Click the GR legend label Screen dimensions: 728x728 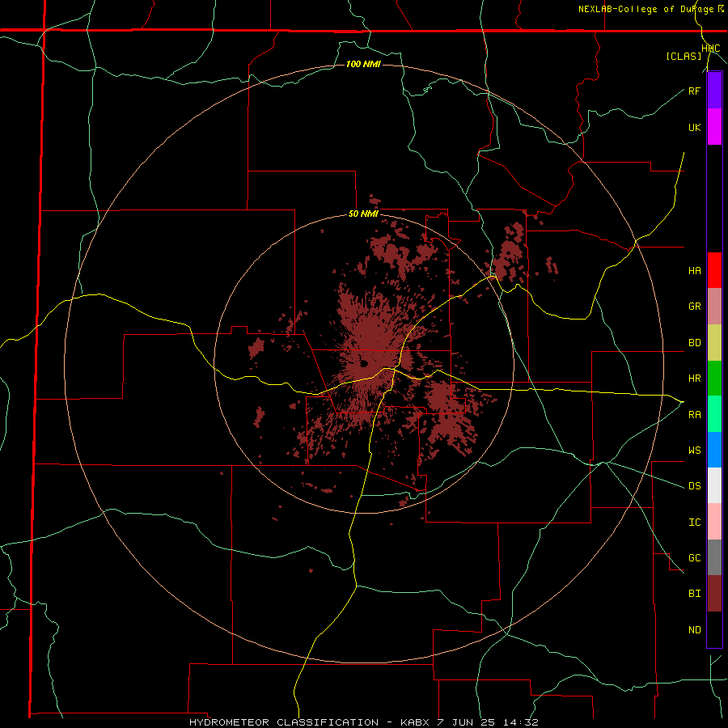694,307
